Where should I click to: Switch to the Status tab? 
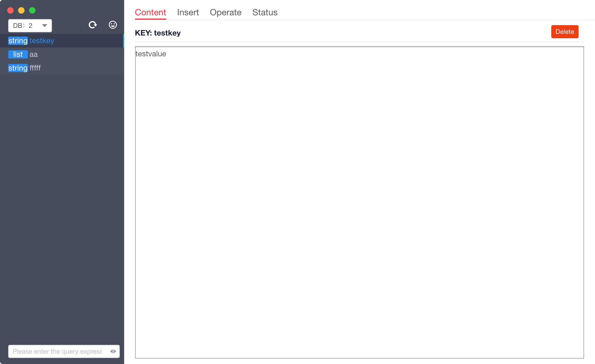click(x=265, y=12)
